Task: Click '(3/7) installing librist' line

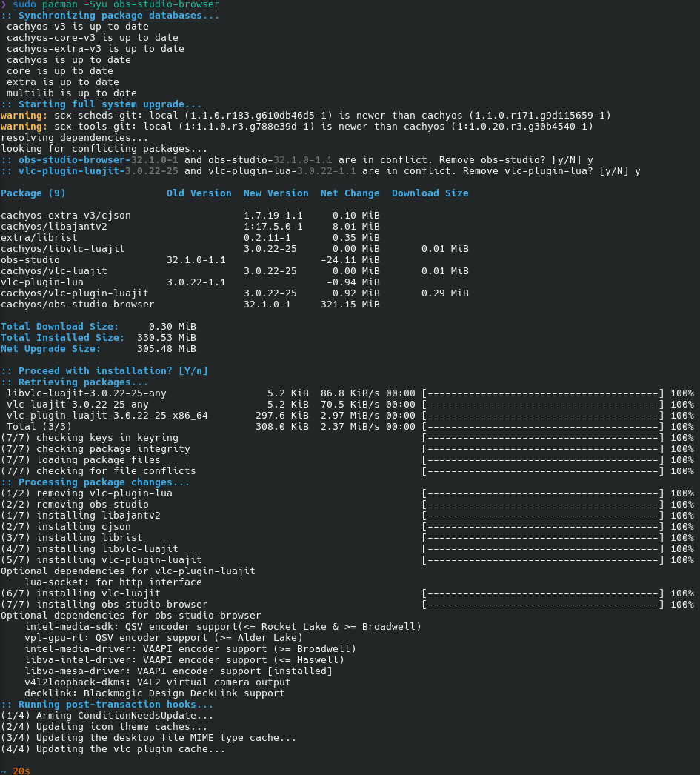Action: (x=347, y=538)
